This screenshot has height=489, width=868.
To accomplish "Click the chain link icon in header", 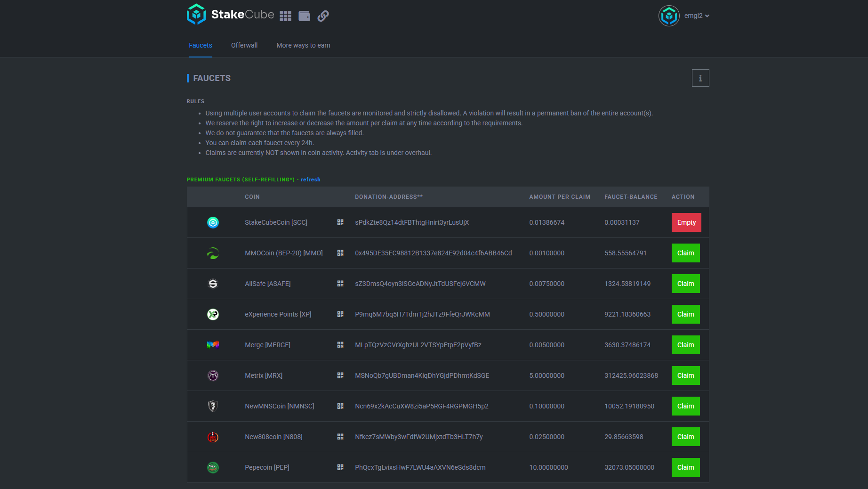I will coord(323,16).
